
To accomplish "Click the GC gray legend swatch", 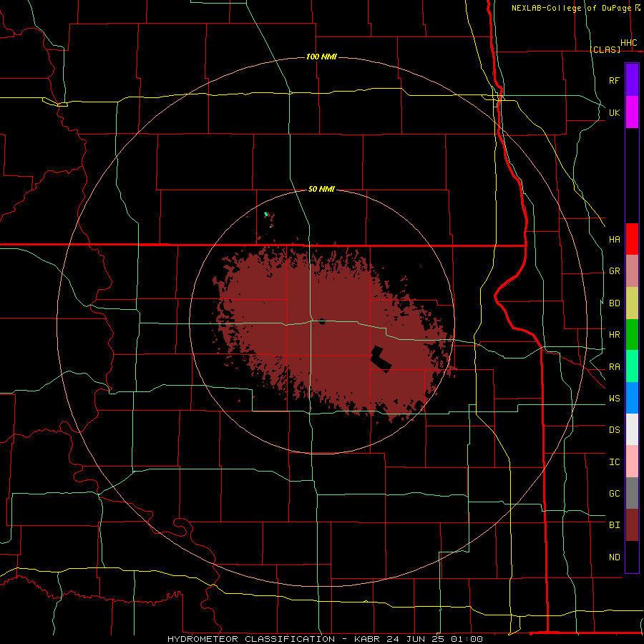I will [632, 493].
